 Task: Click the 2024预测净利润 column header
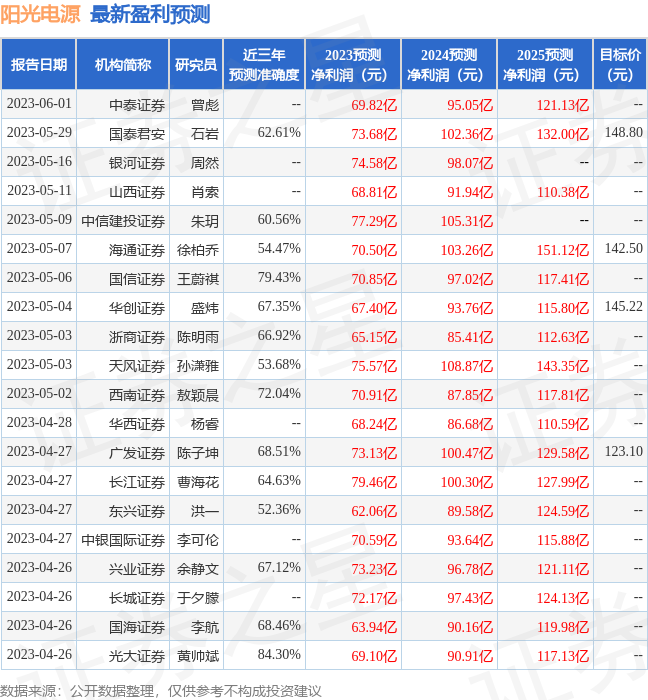449,64
